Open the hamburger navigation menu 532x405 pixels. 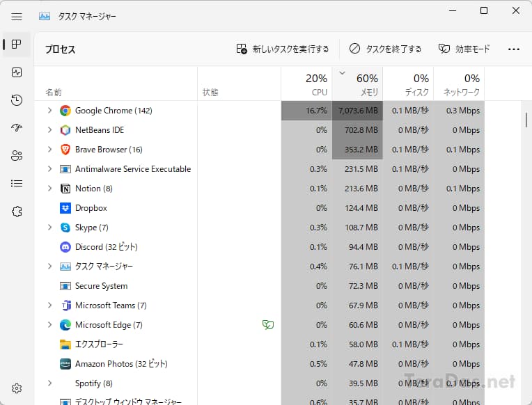point(16,16)
